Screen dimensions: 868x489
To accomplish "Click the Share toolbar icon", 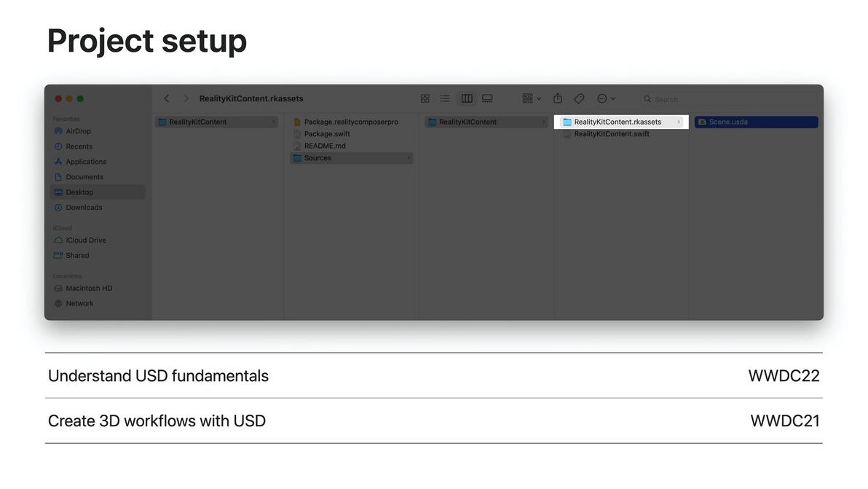I will (x=558, y=98).
